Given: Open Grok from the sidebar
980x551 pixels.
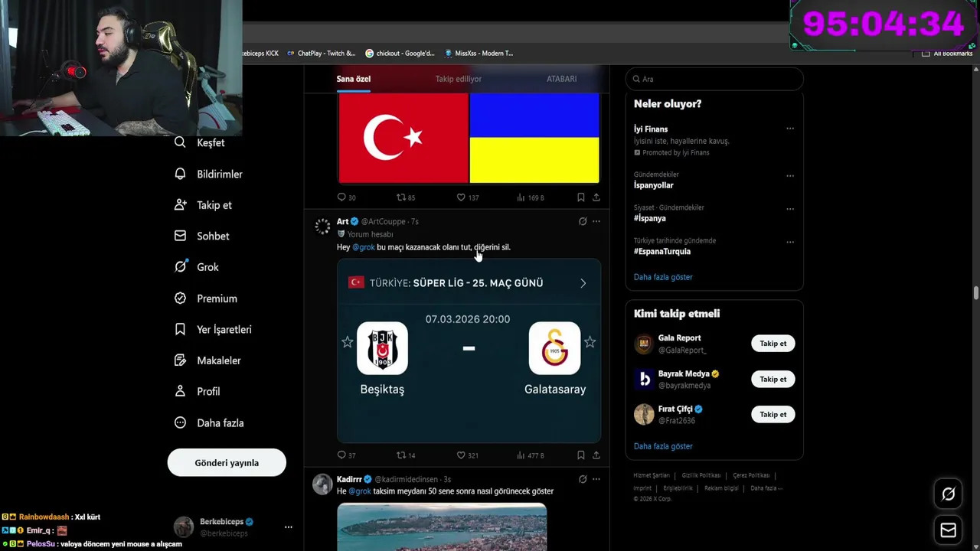Looking at the screenshot, I should (196, 267).
